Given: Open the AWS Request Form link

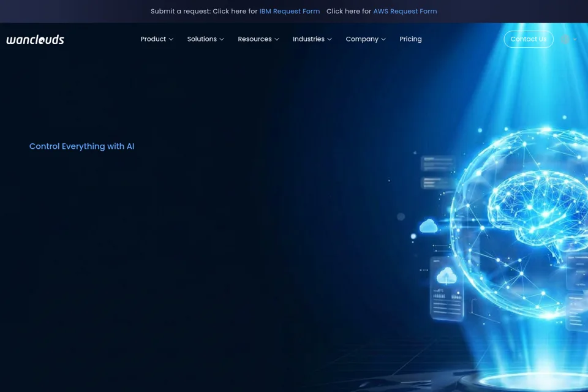Looking at the screenshot, I should tap(405, 11).
